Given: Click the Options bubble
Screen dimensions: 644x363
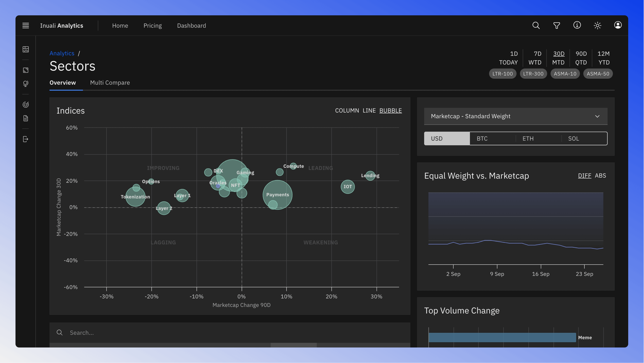Looking at the screenshot, I should pos(151,181).
